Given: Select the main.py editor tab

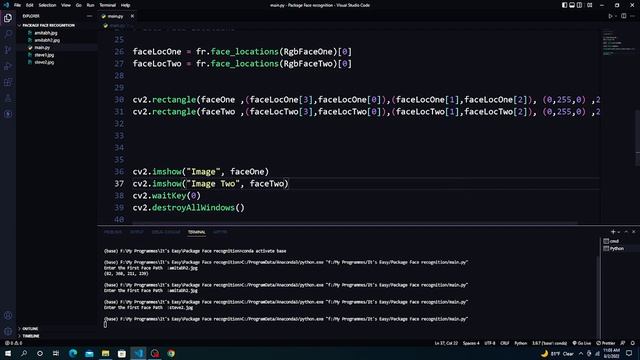Looking at the screenshot, I should pos(116,16).
